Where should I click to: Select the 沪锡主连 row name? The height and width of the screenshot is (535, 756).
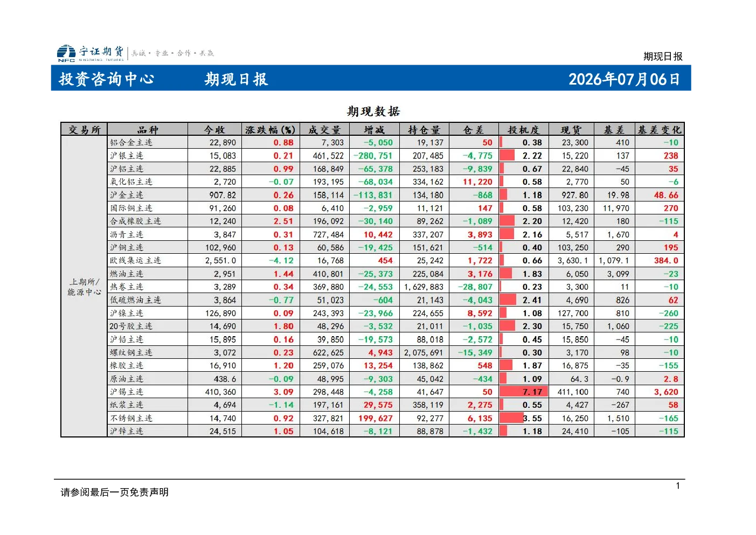[127, 392]
